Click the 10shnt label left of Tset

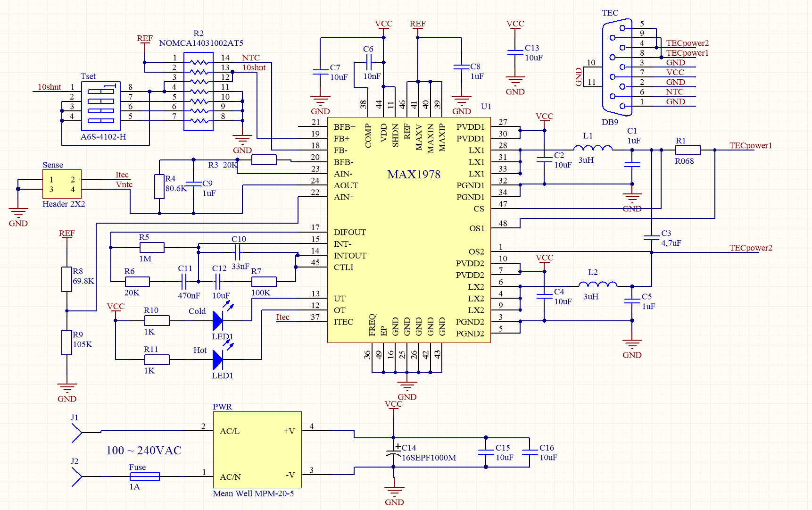pyautogui.click(x=50, y=87)
